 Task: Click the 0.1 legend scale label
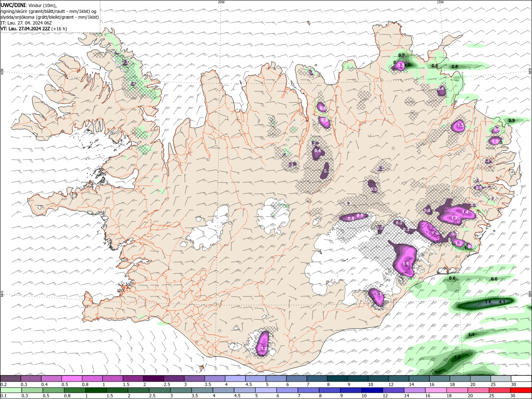(3, 396)
